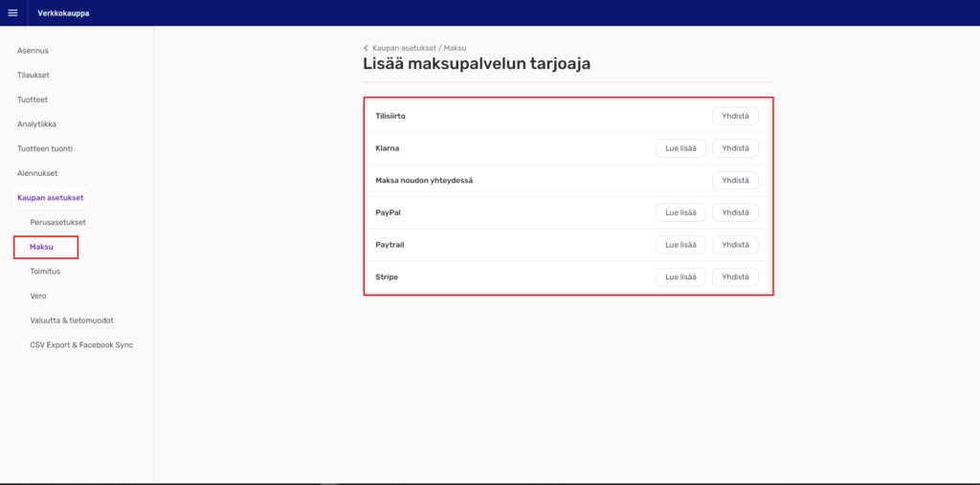Open Toimitus settings
This screenshot has height=485, width=980.
[45, 272]
